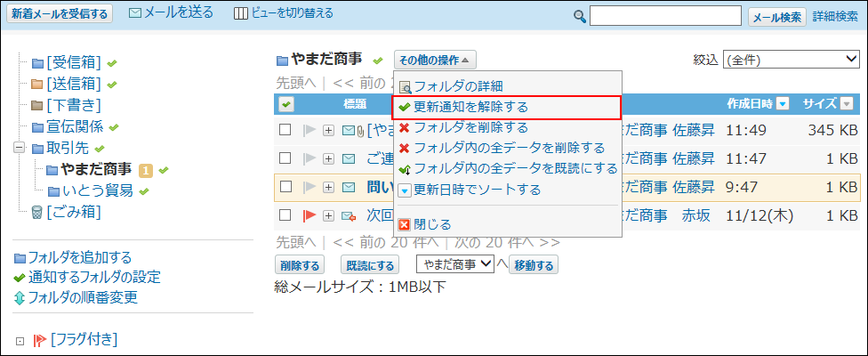
Task: Click the フラグ付き red flag icon
Action: [39, 340]
